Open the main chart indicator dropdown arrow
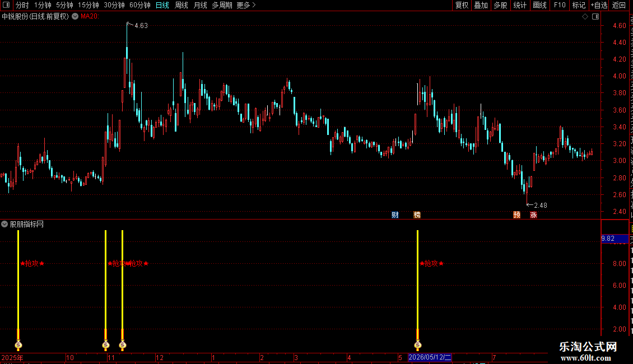The width and height of the screenshot is (633, 364). (75, 17)
